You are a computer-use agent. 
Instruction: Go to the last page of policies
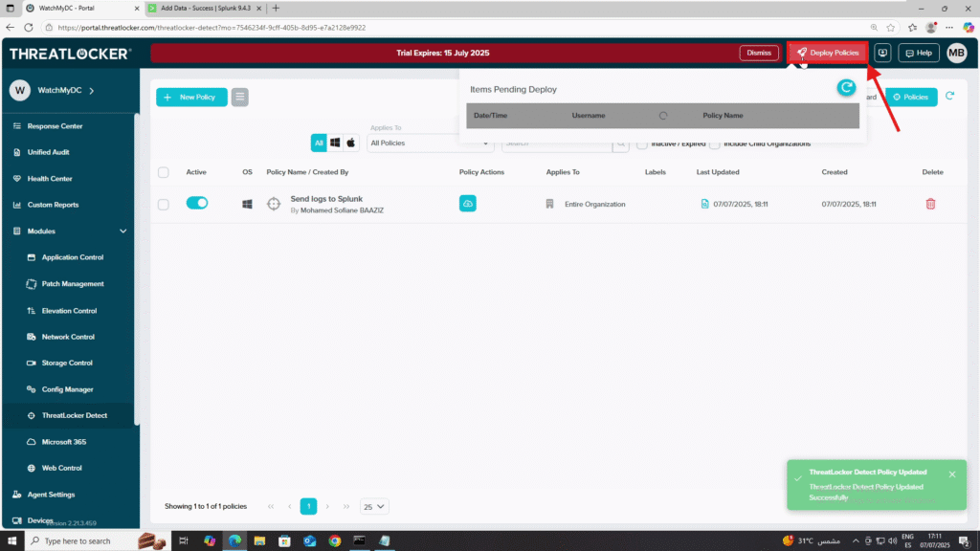pyautogui.click(x=346, y=507)
